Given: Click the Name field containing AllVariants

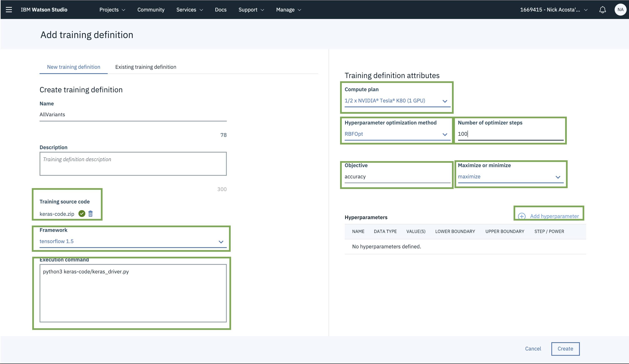Looking at the screenshot, I should pyautogui.click(x=133, y=115).
